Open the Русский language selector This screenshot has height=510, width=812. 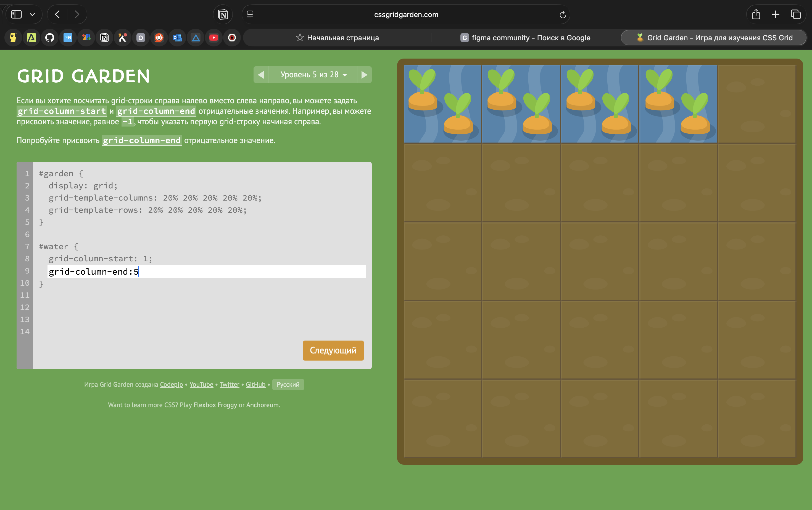(x=288, y=385)
